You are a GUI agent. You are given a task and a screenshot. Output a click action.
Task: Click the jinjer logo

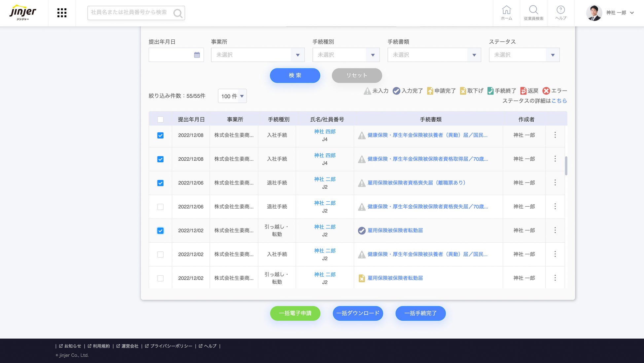point(23,13)
